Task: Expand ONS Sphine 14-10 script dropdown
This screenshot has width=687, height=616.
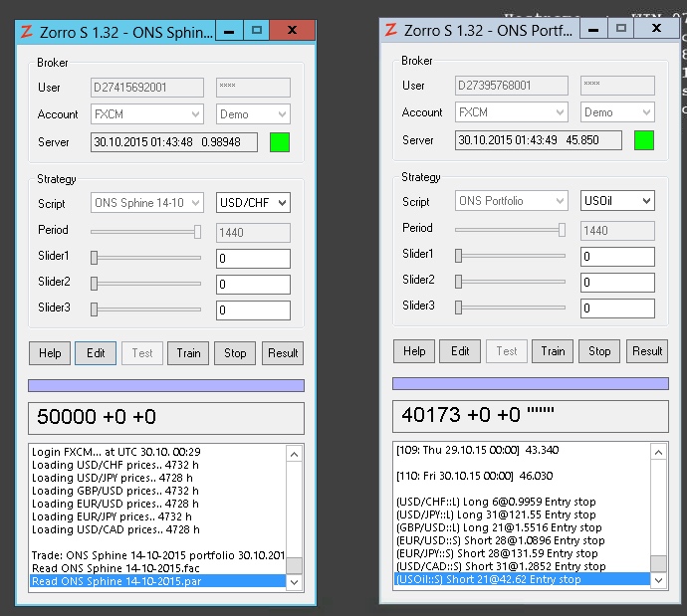Action: 146,203
